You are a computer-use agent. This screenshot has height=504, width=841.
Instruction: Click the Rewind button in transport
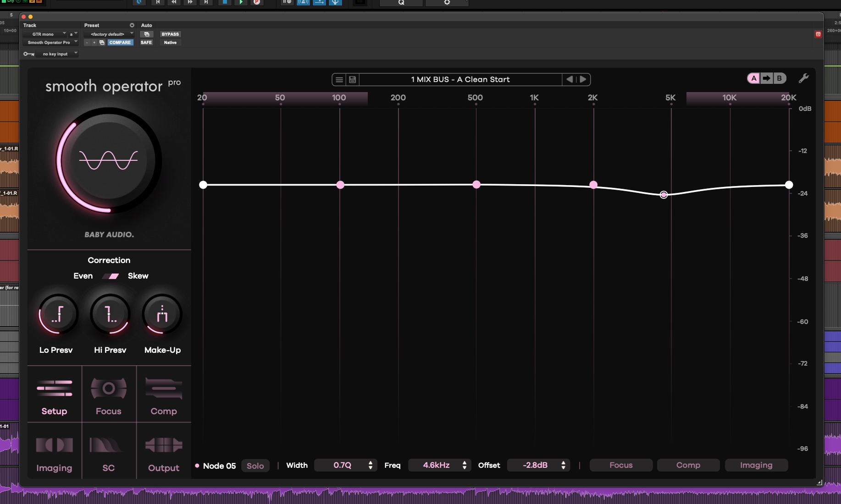[x=174, y=2]
